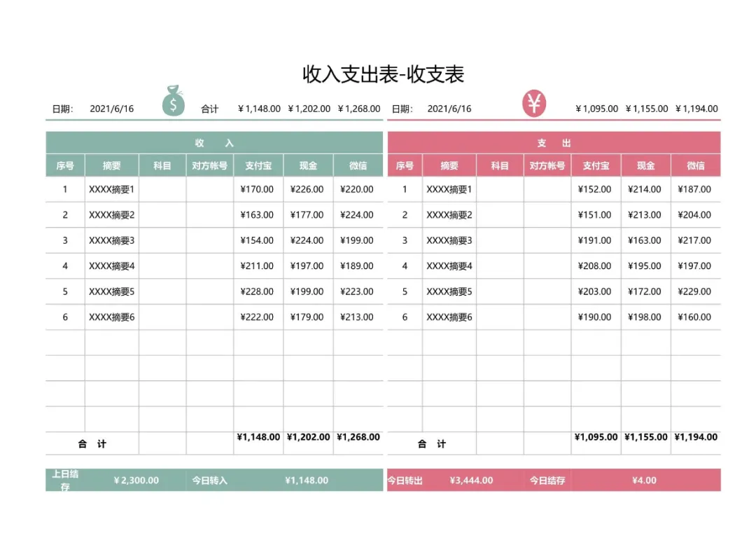The width and height of the screenshot is (756, 538).
Task: Select bottom expense total ¥1,155.00 in 合计 row
Action: [646, 436]
